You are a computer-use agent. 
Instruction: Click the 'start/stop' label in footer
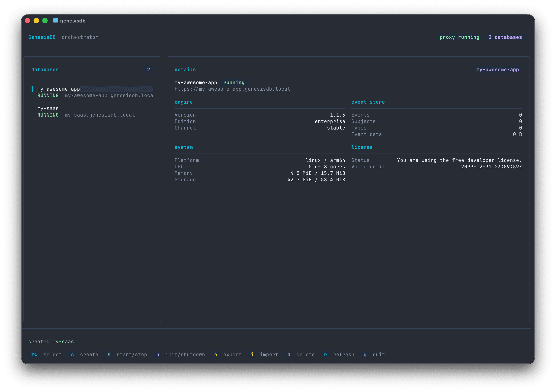132,354
